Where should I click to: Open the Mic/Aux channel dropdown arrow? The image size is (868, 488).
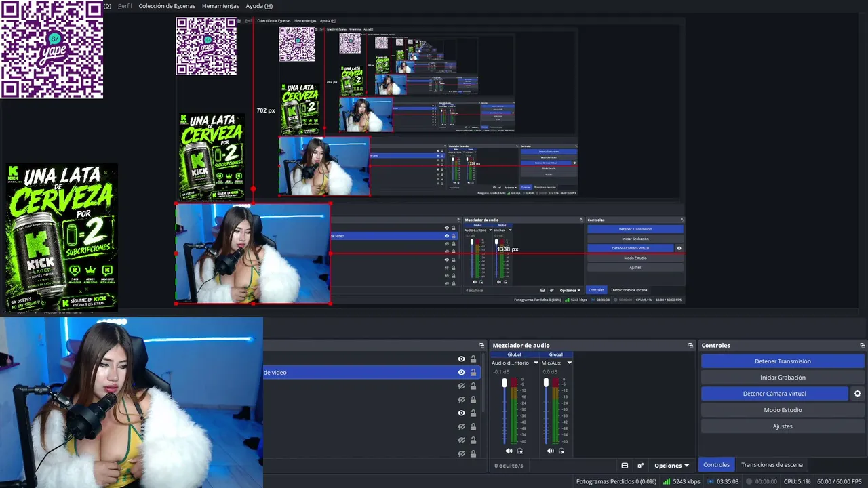[x=569, y=363]
